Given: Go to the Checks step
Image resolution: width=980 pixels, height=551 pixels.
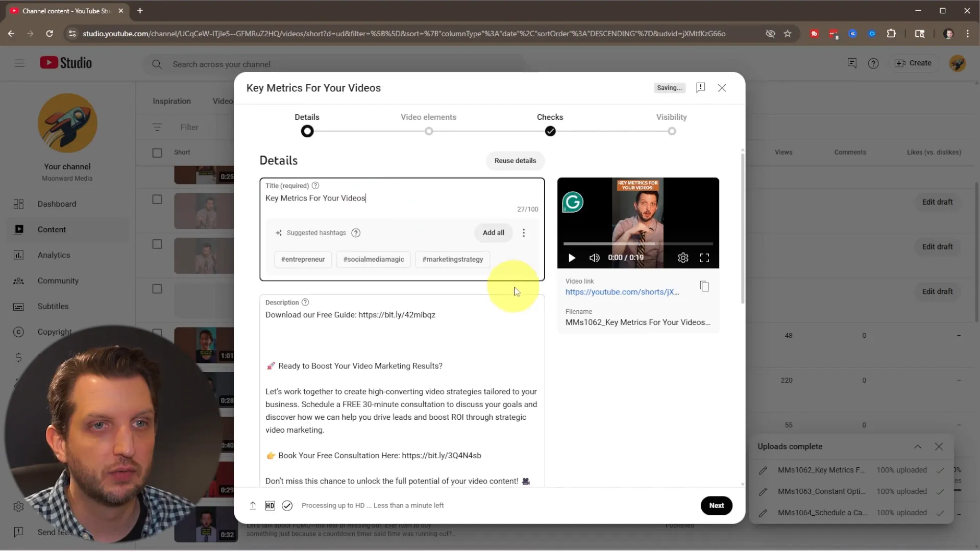Looking at the screenshot, I should (x=550, y=124).
